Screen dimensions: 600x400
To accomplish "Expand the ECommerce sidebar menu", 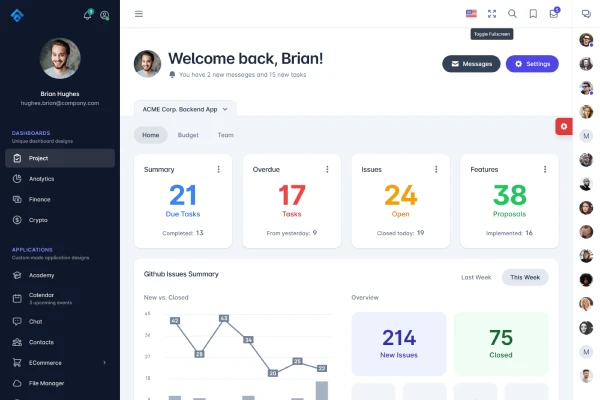I will (60, 362).
